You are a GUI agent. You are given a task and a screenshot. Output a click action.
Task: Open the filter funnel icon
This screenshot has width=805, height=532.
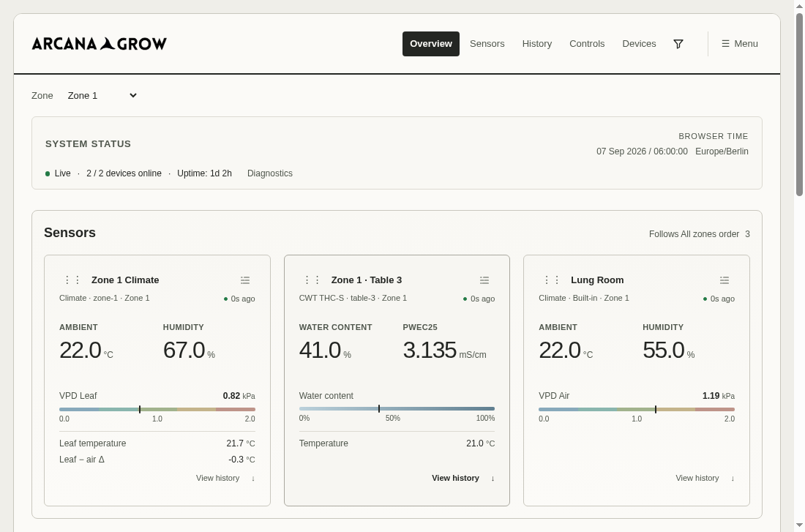(x=678, y=44)
